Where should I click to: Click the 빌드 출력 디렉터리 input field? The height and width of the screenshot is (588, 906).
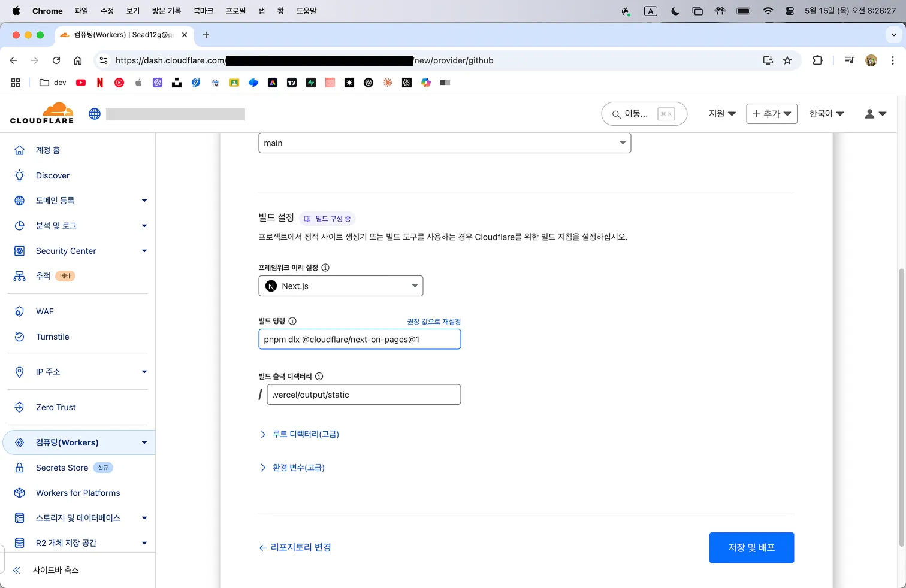tap(364, 395)
